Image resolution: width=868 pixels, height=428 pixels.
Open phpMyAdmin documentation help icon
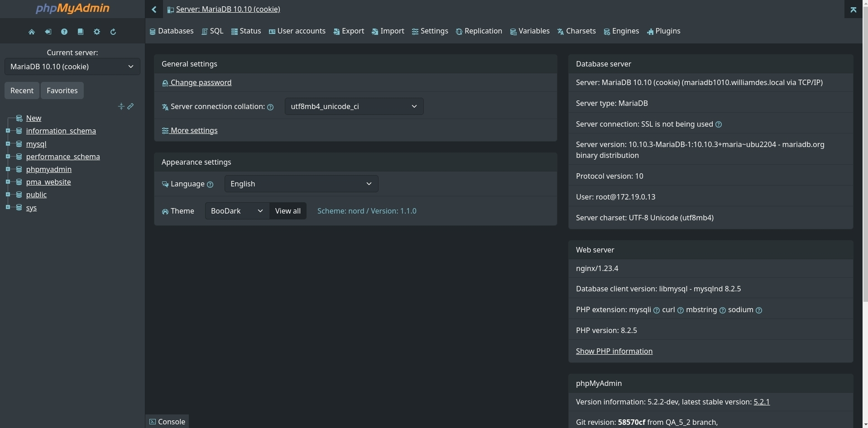(64, 32)
